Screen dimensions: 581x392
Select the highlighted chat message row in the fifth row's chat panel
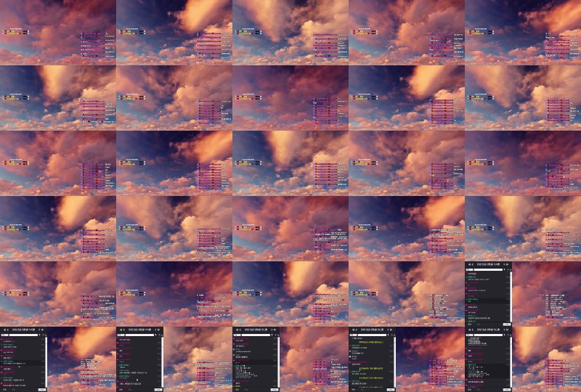[487, 301]
